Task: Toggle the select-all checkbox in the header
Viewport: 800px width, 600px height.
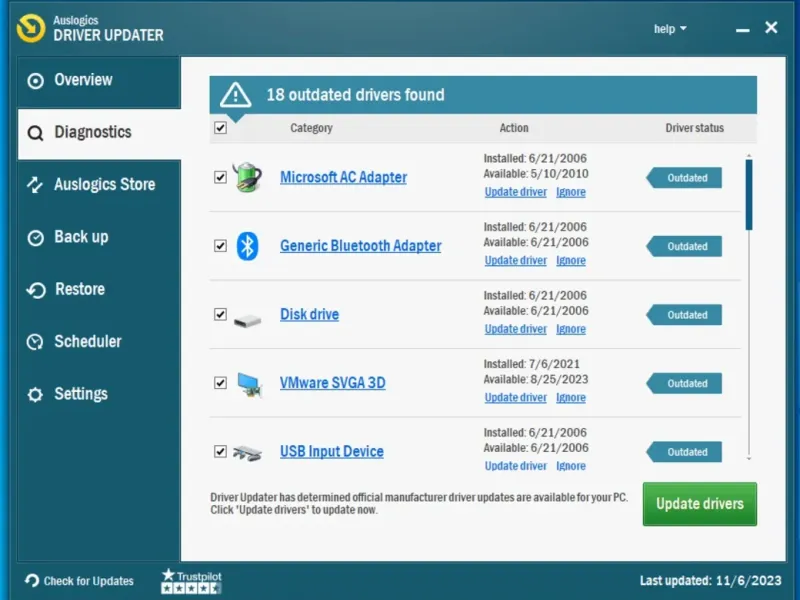Action: (x=220, y=128)
